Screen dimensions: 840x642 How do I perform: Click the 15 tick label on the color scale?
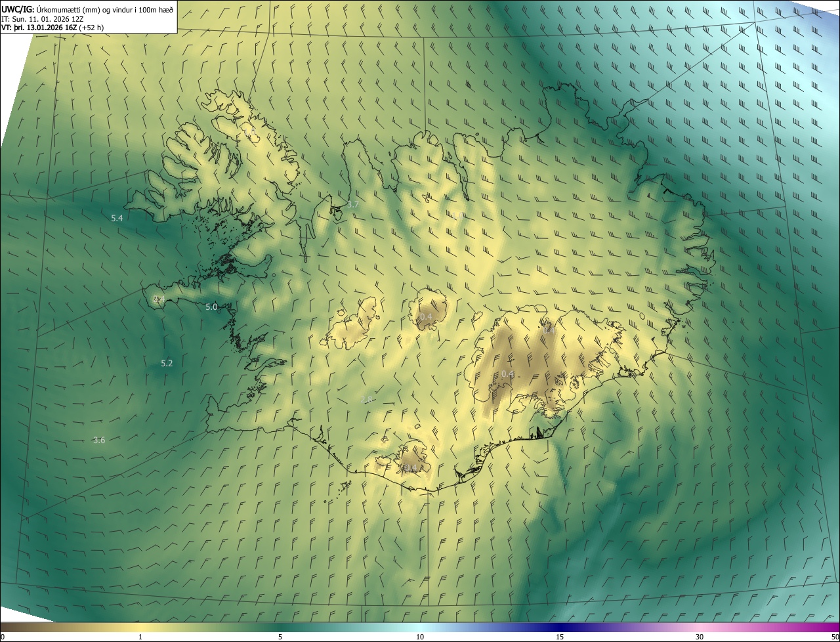click(560, 637)
